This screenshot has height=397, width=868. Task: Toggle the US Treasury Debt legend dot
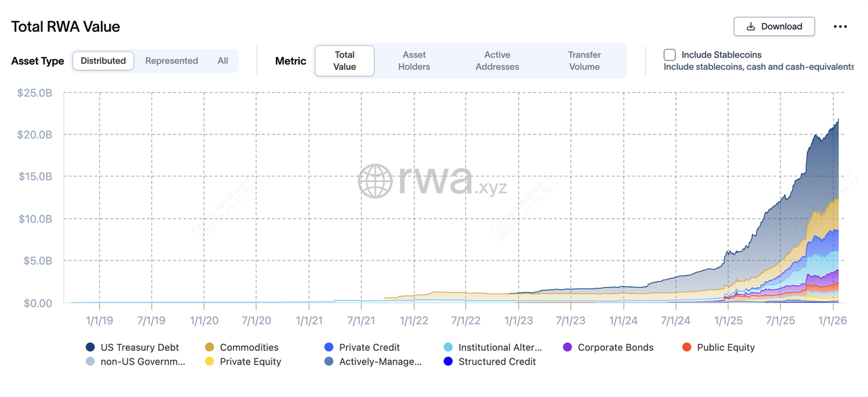[90, 347]
